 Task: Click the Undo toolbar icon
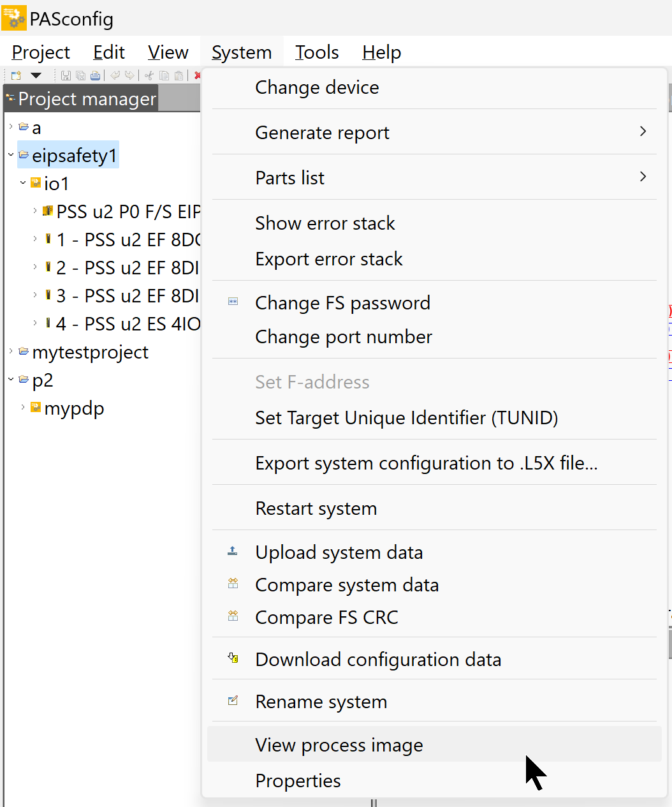point(115,75)
